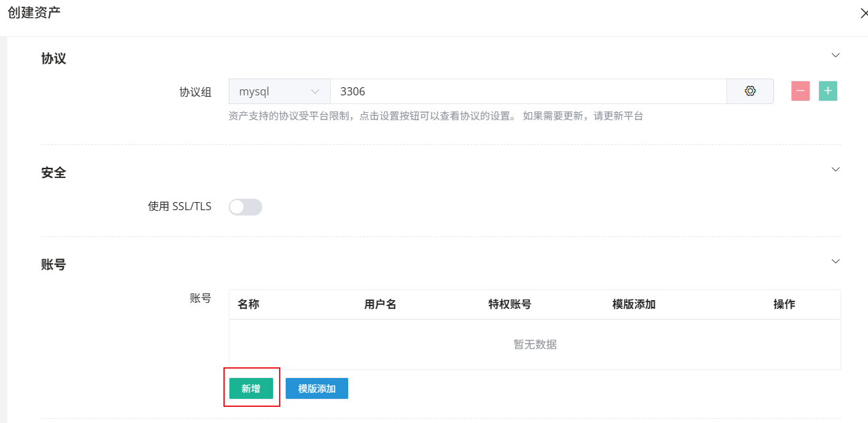Add another protocol using the green plus icon
The image size is (868, 423).
click(x=828, y=91)
